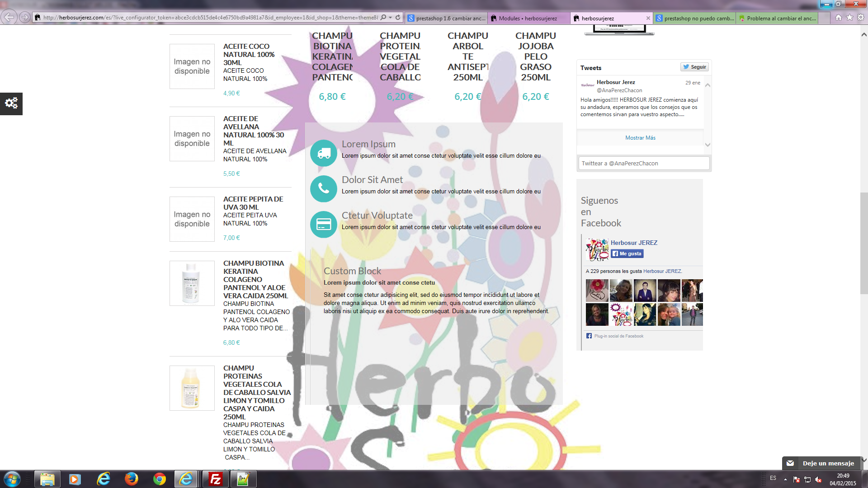
Task: Open the address bar search dropdown arrow
Action: (x=391, y=18)
